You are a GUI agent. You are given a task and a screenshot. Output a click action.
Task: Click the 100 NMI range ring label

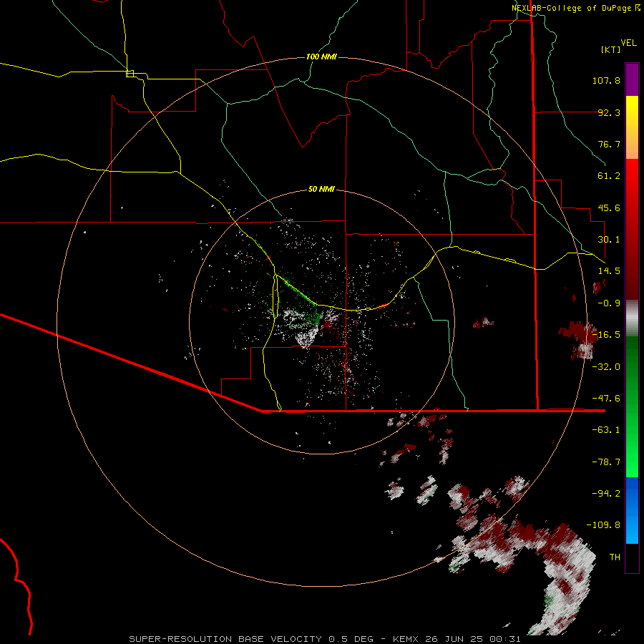(321, 57)
